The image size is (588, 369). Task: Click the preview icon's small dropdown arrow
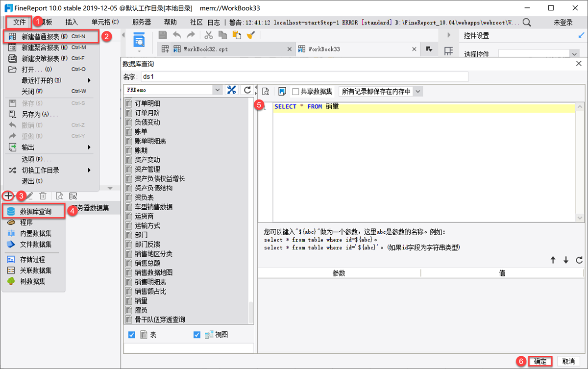[x=139, y=51]
